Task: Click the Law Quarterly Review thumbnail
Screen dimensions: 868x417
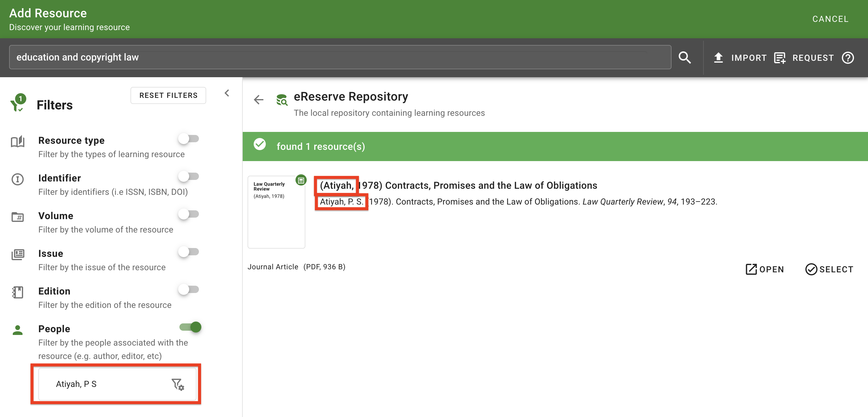Action: [x=276, y=212]
